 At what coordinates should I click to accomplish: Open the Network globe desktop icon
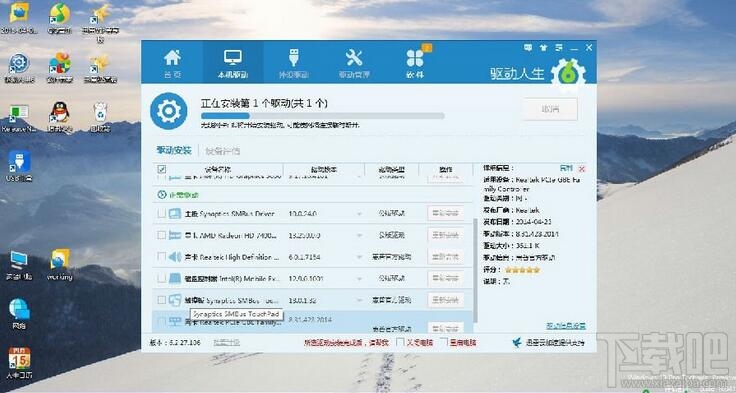tap(19, 308)
